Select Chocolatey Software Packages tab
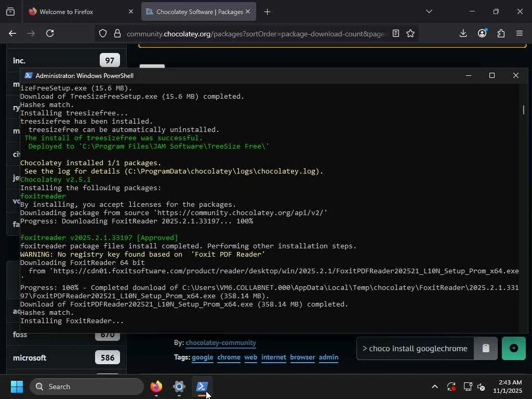Image resolution: width=532 pixels, height=399 pixels. pyautogui.click(x=199, y=11)
